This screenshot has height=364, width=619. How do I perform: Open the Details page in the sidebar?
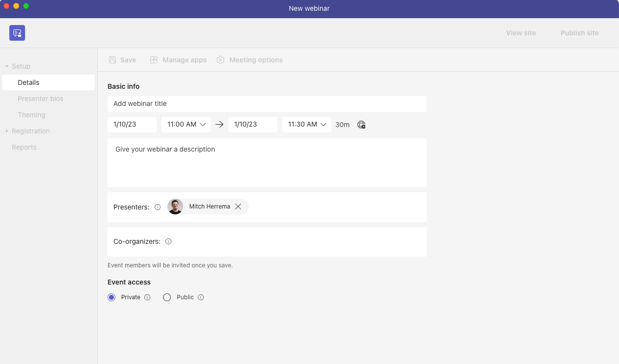click(x=48, y=82)
